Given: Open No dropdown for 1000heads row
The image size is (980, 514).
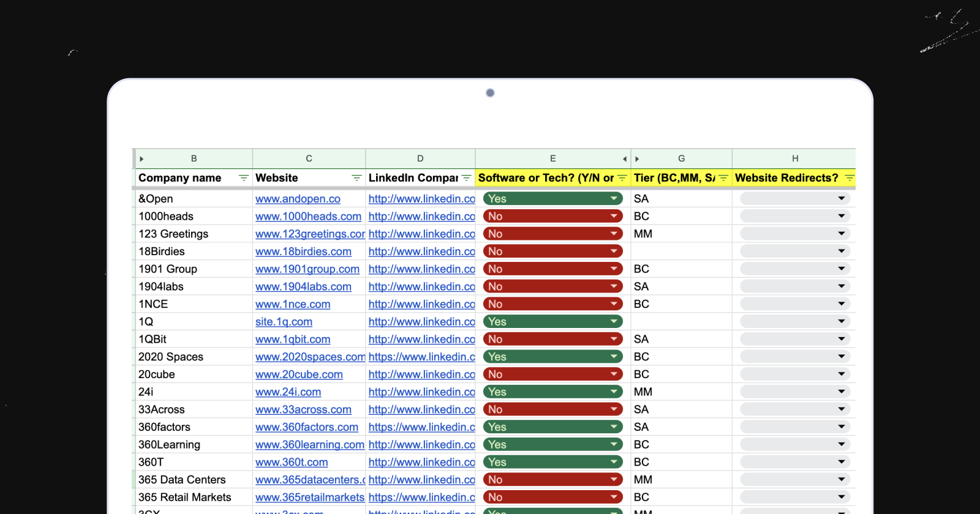Looking at the screenshot, I should tap(552, 216).
